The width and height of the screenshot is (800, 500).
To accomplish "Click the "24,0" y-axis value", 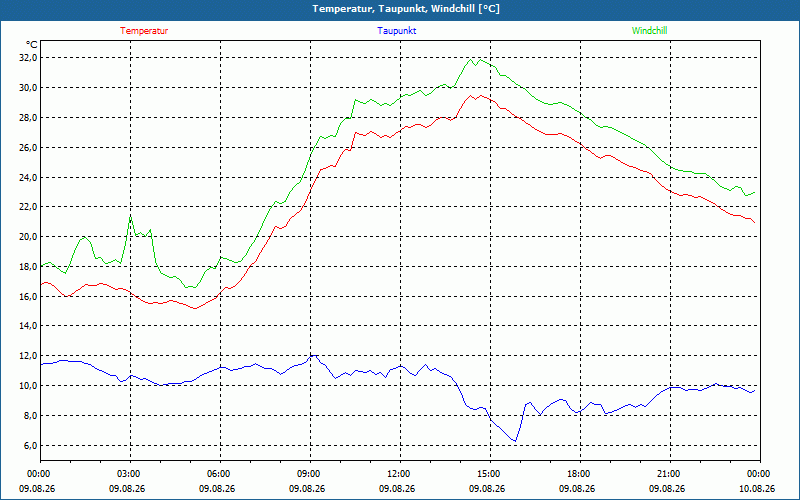I will tap(29, 177).
